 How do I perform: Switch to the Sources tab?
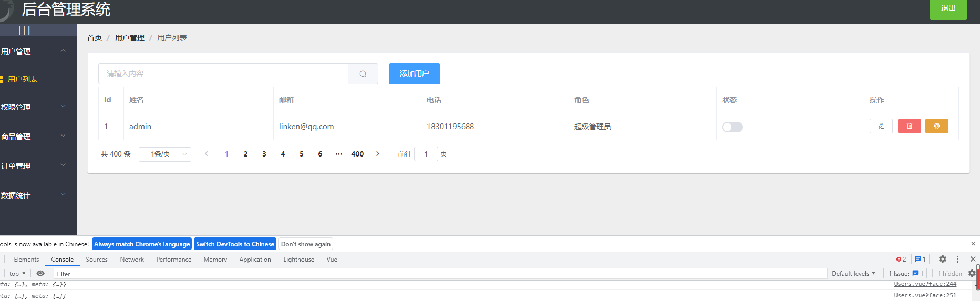pos(97,260)
